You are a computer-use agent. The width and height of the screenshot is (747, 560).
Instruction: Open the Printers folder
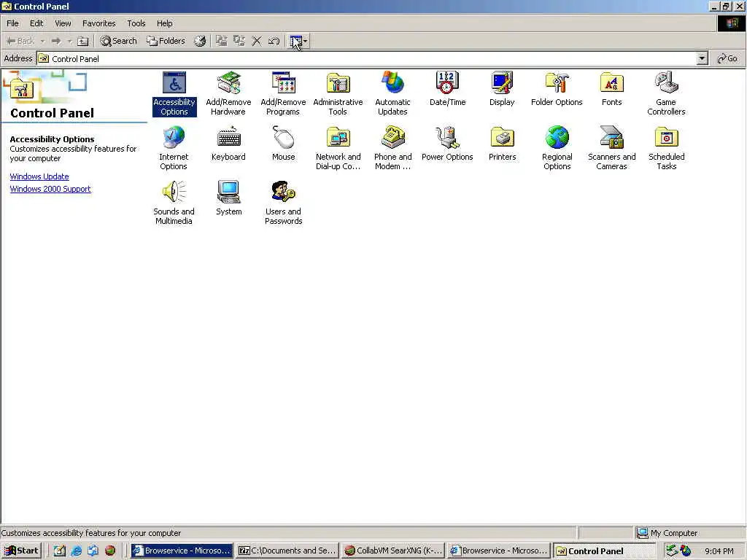[502, 144]
